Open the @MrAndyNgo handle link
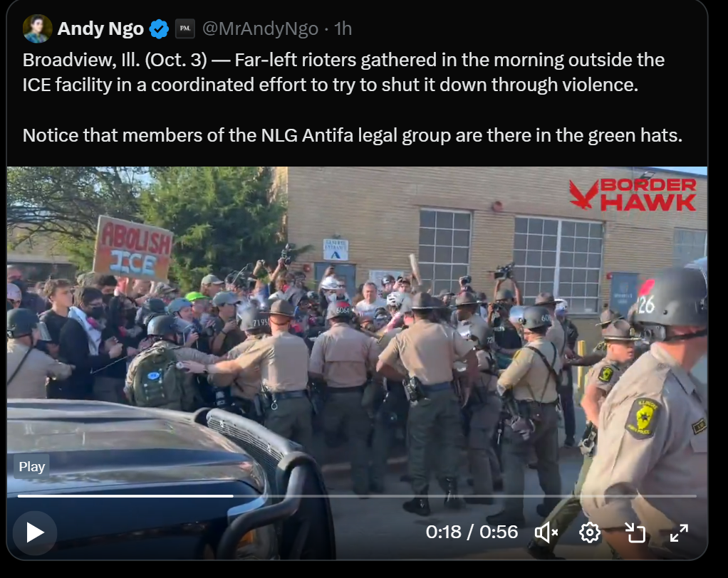The width and height of the screenshot is (728, 578). [x=261, y=28]
